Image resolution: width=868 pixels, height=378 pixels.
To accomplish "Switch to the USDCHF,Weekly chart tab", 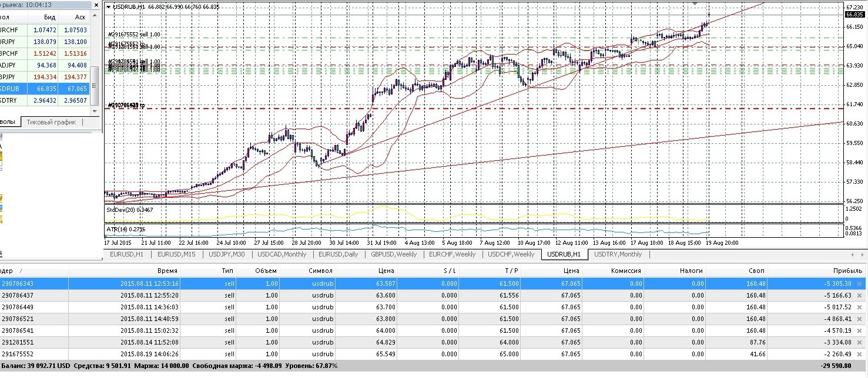I will (x=511, y=254).
